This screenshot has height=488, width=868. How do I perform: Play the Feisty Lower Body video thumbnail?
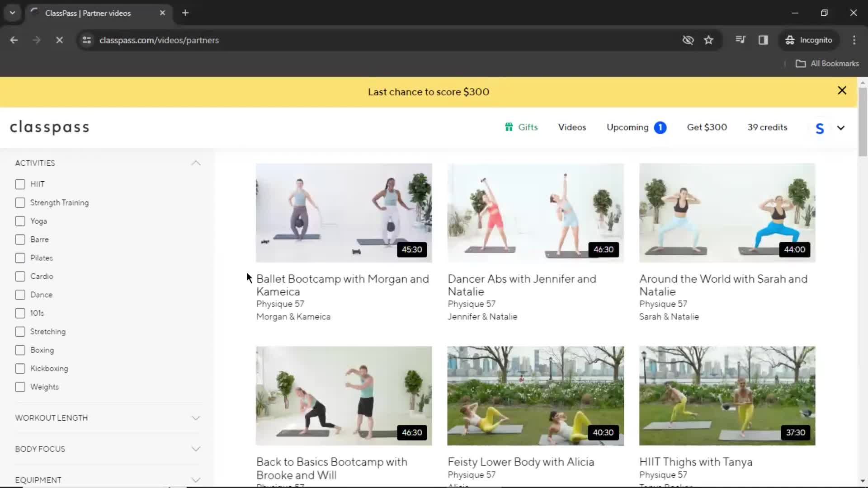tap(536, 396)
